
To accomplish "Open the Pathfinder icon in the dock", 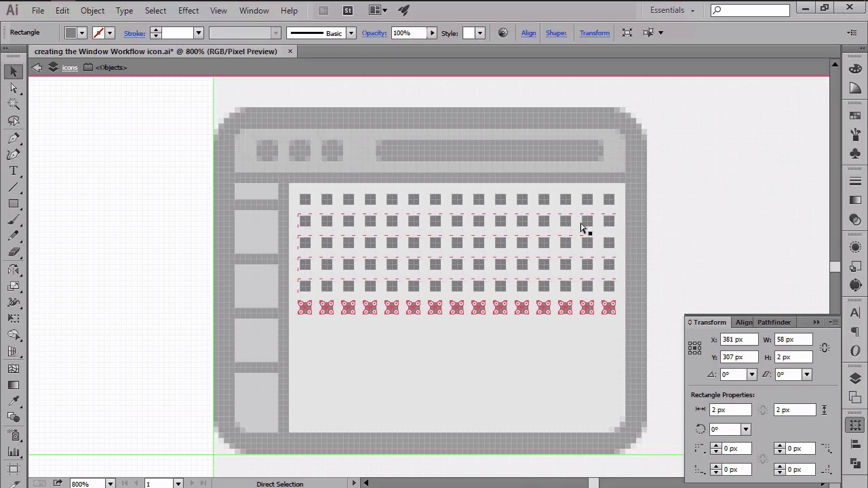I will (x=855, y=463).
